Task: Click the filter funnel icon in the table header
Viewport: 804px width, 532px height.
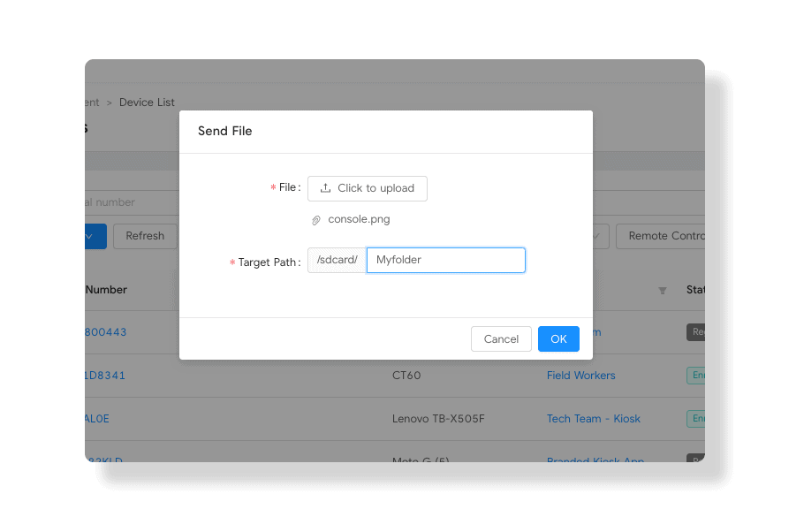Action: (663, 291)
